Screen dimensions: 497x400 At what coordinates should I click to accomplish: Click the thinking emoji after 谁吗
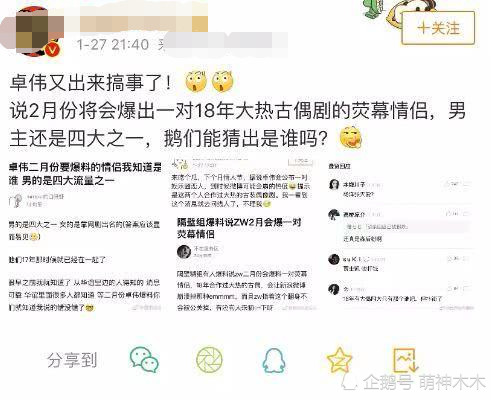coord(350,137)
